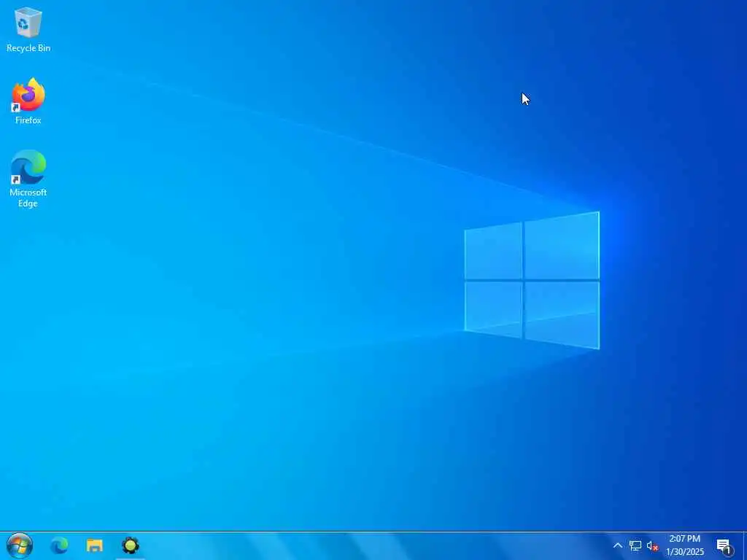Select the Recycle Bin desktop icon
The image size is (747, 560).
point(28,29)
